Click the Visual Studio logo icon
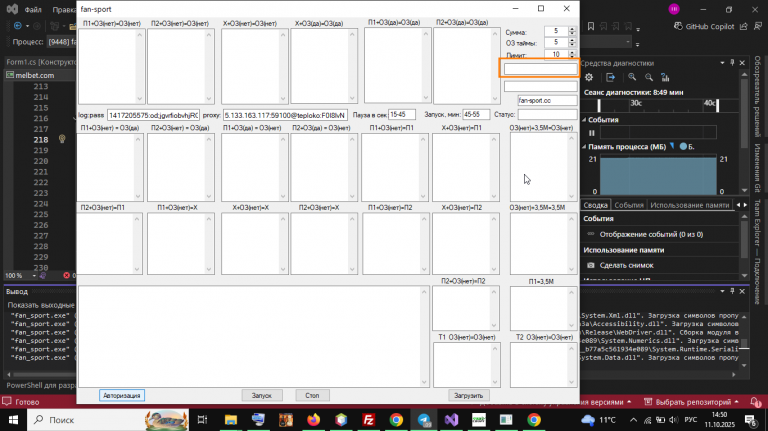Screen dimensions: 768x431 point(12,9)
